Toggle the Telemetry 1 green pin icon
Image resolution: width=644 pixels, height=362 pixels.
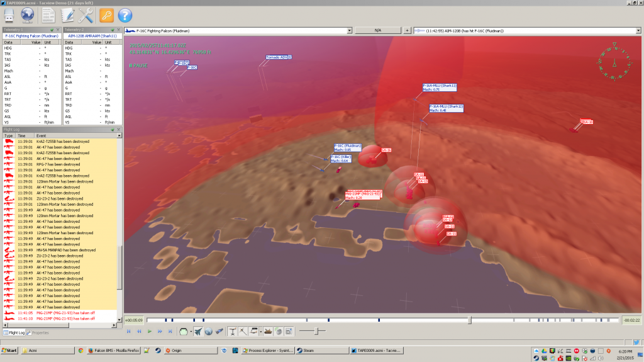click(x=52, y=30)
